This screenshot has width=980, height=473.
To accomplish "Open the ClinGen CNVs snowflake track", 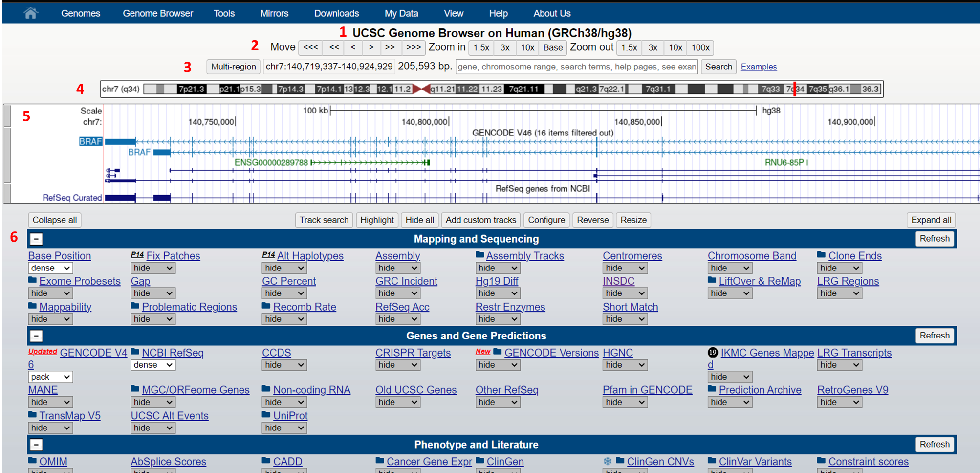I will coord(660,462).
